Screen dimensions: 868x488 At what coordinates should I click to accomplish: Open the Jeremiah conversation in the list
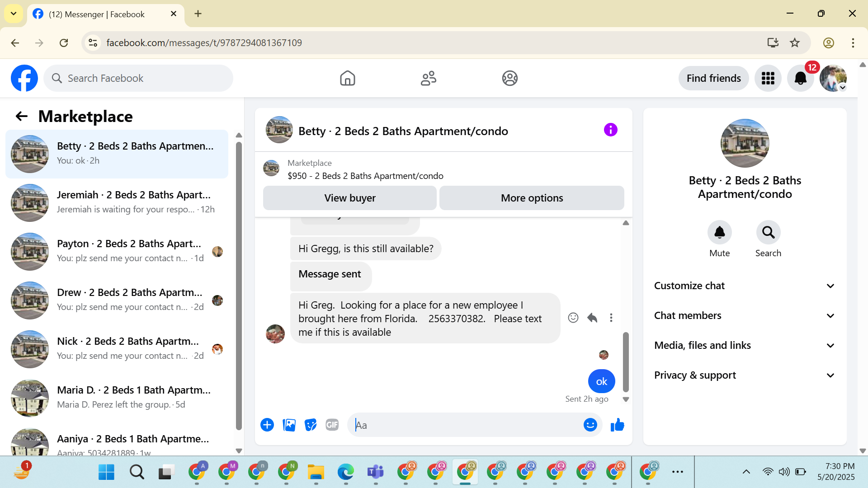(x=118, y=202)
